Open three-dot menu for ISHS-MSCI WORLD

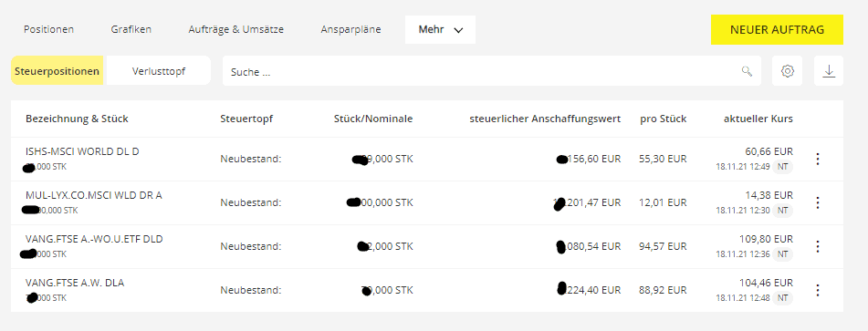[818, 160]
